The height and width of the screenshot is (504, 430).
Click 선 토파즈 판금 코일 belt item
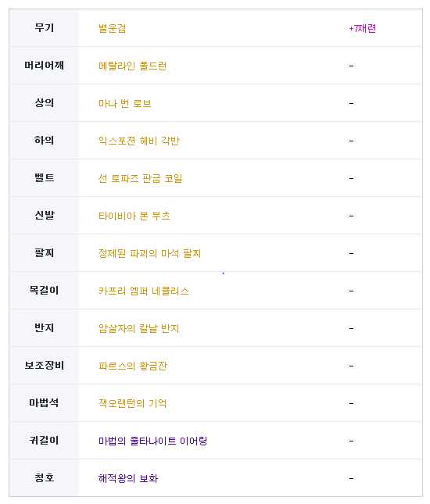pyautogui.click(x=140, y=178)
